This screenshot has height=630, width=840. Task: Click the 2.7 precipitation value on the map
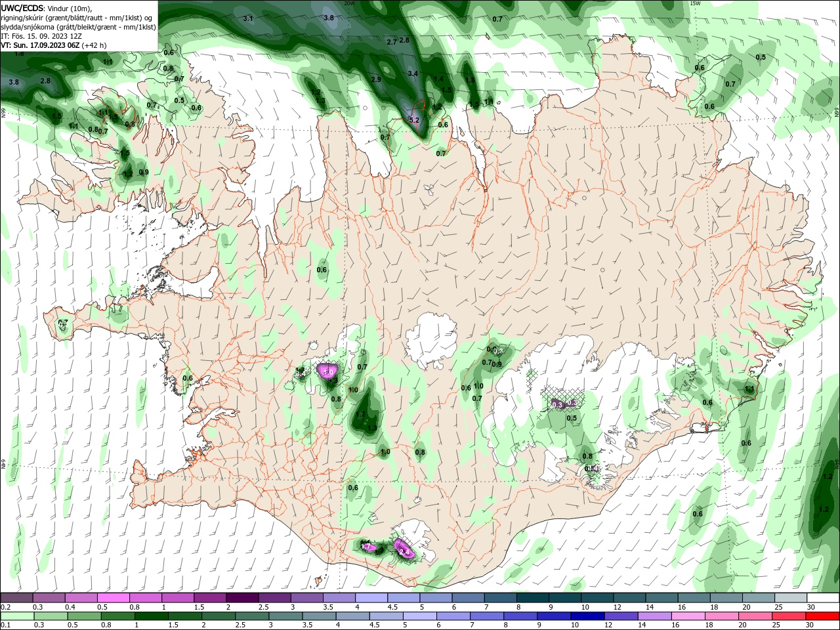[x=392, y=42]
